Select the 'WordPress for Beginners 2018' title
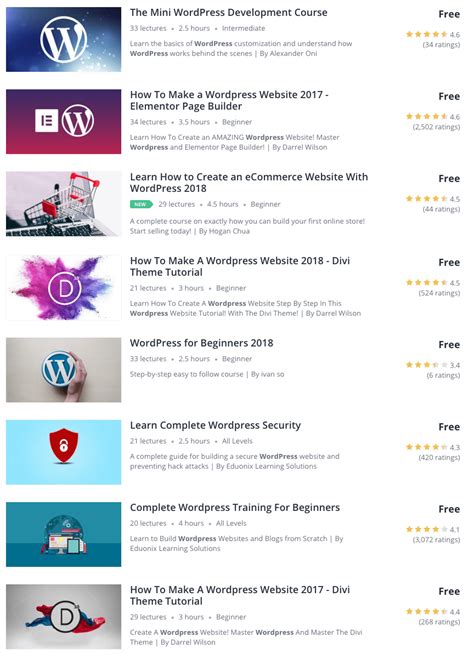Screen dimensions: 474x654 pos(202,343)
